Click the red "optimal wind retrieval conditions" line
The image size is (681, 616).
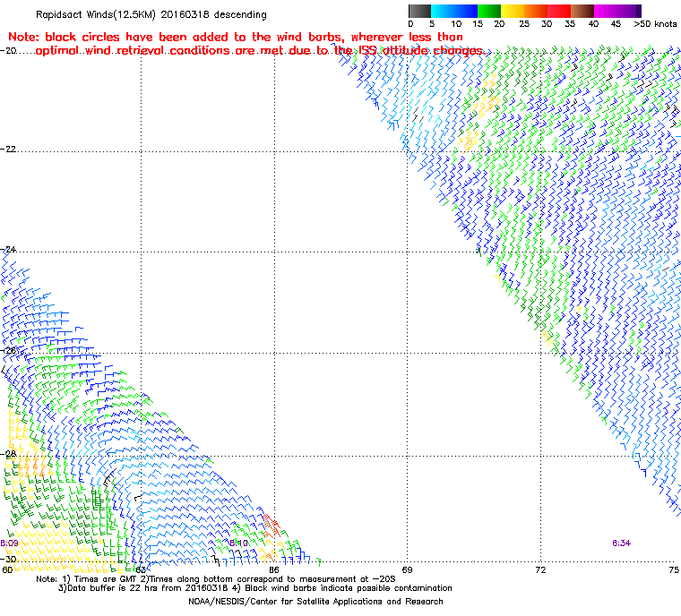point(259,51)
